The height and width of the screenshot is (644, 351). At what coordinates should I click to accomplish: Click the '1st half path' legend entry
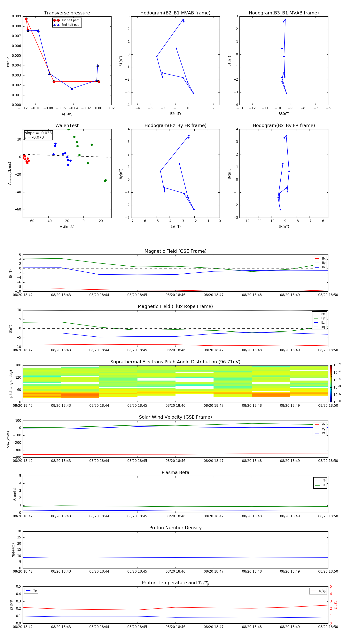(66, 20)
